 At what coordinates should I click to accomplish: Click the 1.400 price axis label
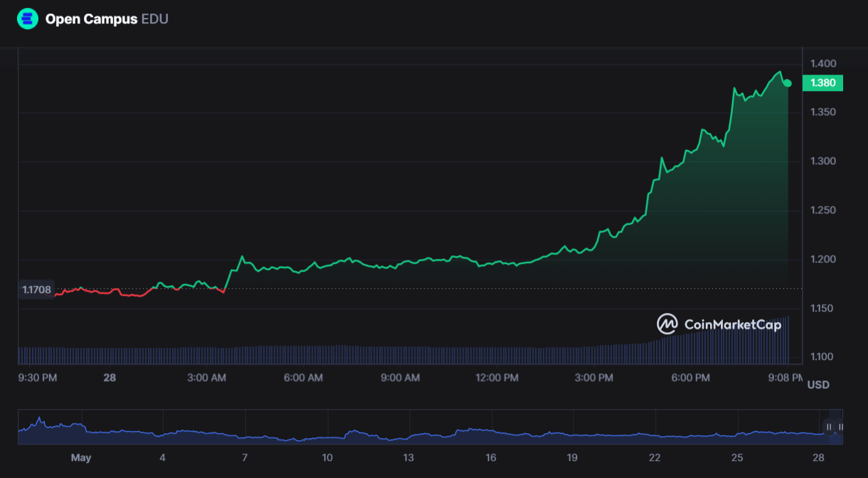click(823, 64)
